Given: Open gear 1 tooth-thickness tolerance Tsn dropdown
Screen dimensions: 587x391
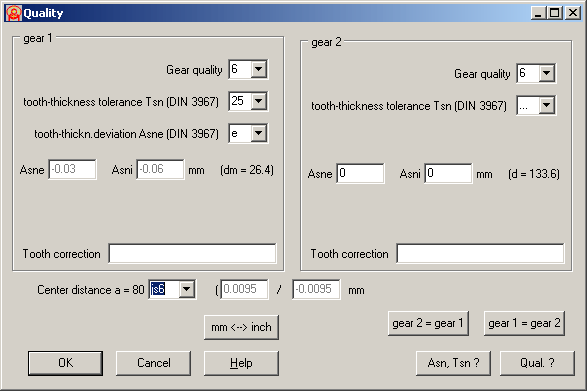Looking at the screenshot, I should (259, 101).
